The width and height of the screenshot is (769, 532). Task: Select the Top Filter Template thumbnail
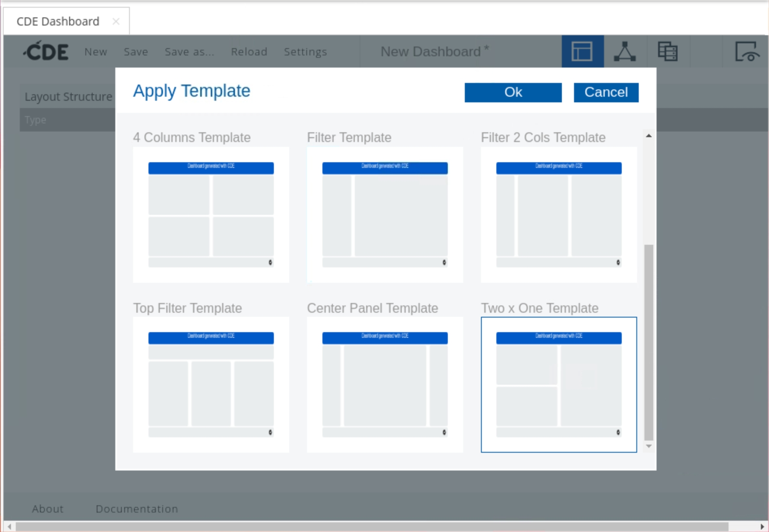coord(211,384)
